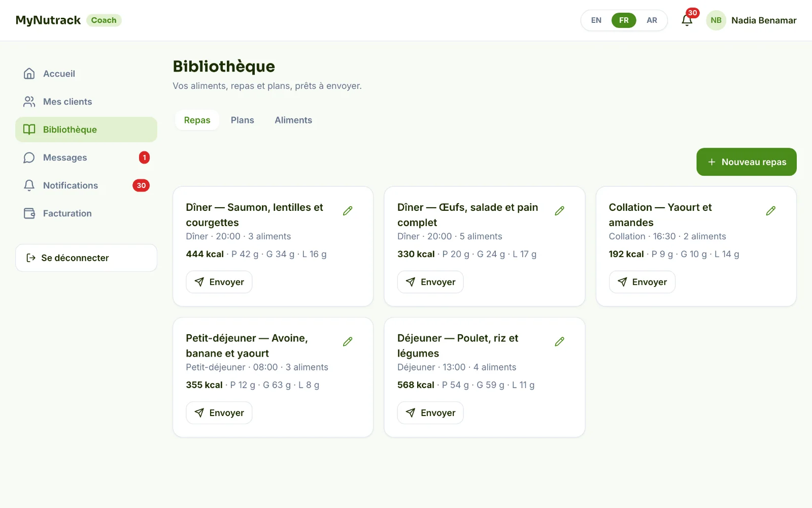Open the Repas tab
Image resolution: width=812 pixels, height=508 pixels.
click(x=197, y=120)
